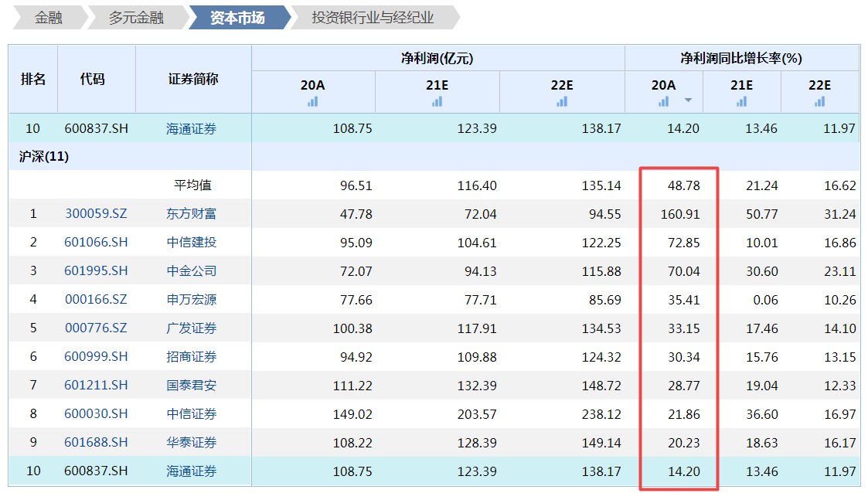Click 招商证券 growth value 30.34
The height and width of the screenshot is (493, 868).
pyautogui.click(x=684, y=358)
